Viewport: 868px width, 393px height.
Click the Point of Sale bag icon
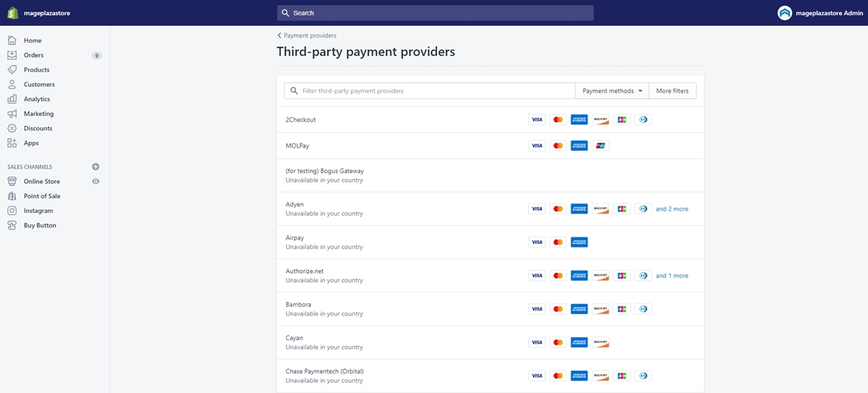(12, 196)
